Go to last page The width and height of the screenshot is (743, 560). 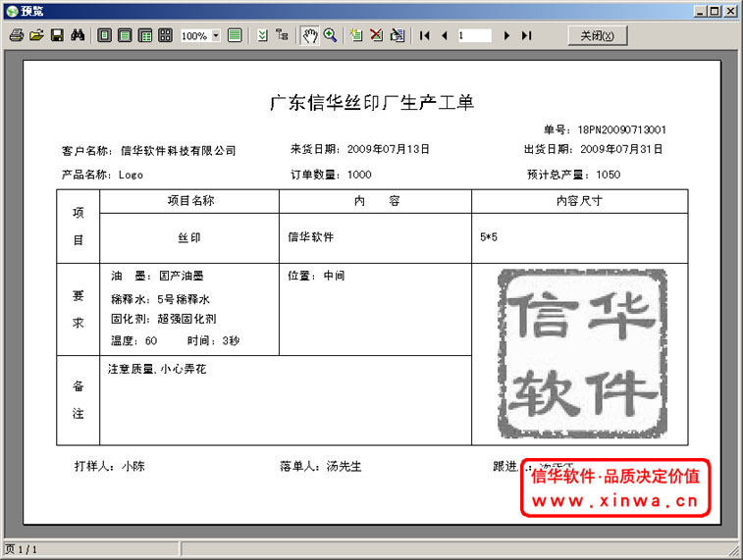526,35
